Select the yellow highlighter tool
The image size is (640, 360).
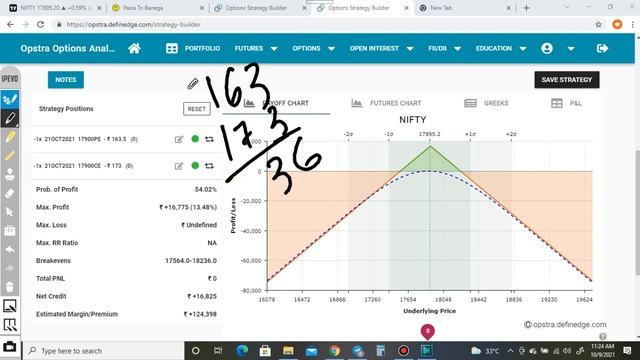click(10, 137)
